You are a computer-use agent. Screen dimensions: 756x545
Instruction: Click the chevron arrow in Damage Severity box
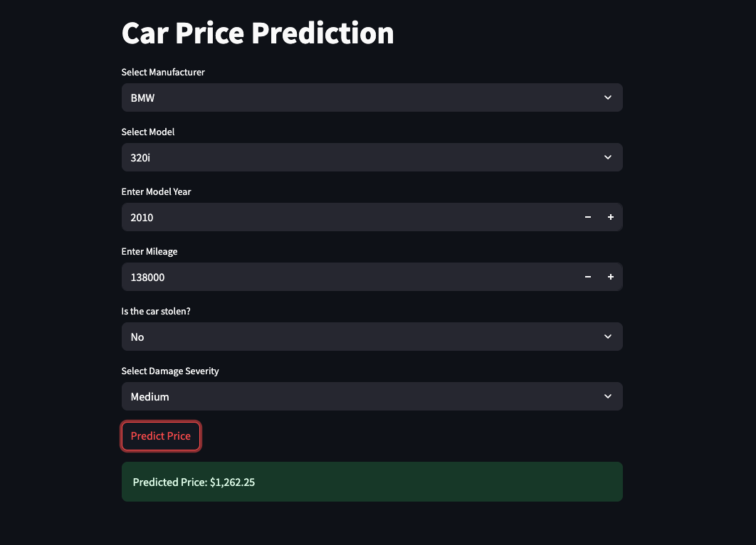pos(607,396)
